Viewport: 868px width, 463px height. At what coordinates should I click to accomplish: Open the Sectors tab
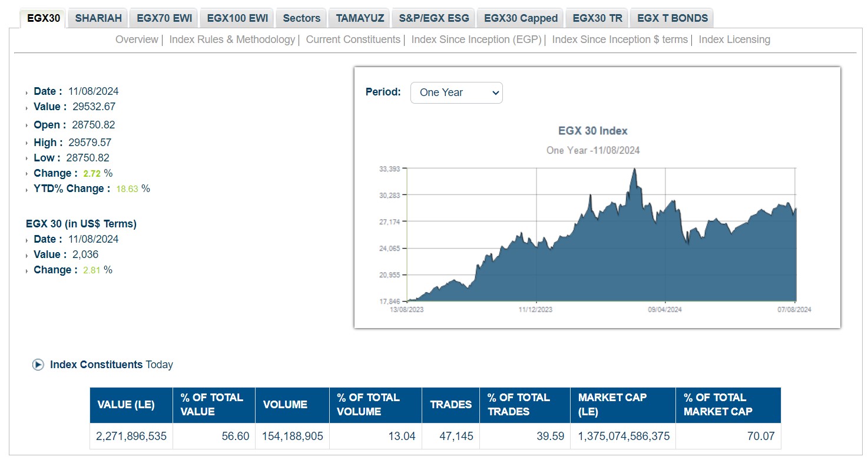(x=302, y=18)
